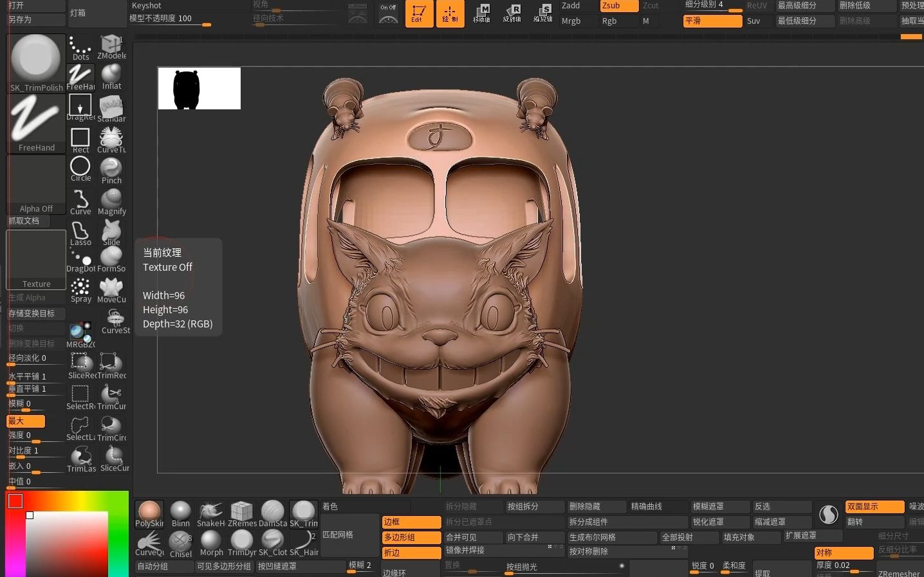
Task: Activate the Pinch brush
Action: click(111, 167)
